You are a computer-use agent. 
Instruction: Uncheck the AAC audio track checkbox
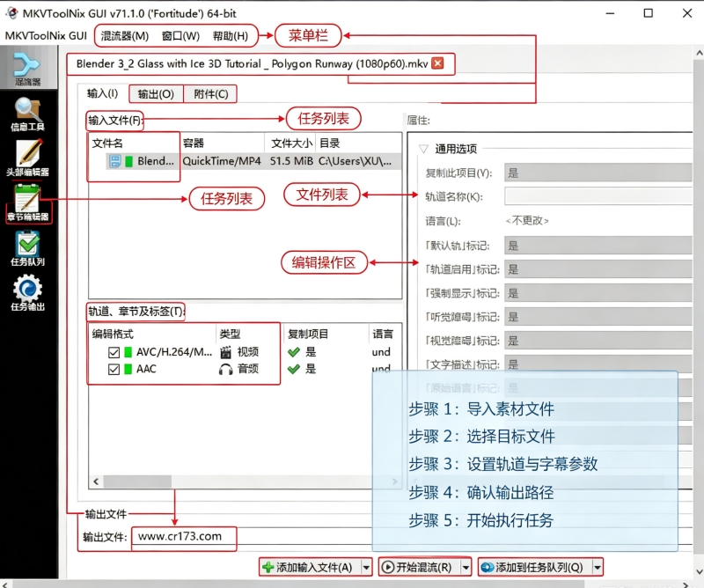point(114,369)
